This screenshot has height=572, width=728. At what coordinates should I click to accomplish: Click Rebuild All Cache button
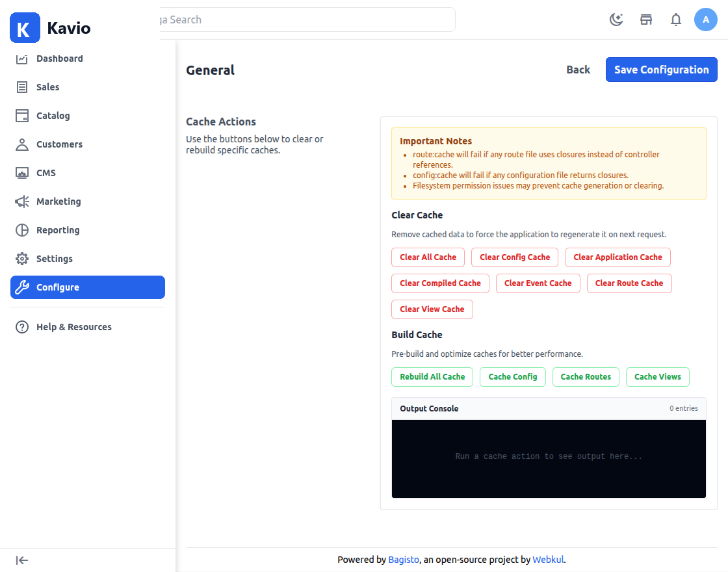pos(432,377)
